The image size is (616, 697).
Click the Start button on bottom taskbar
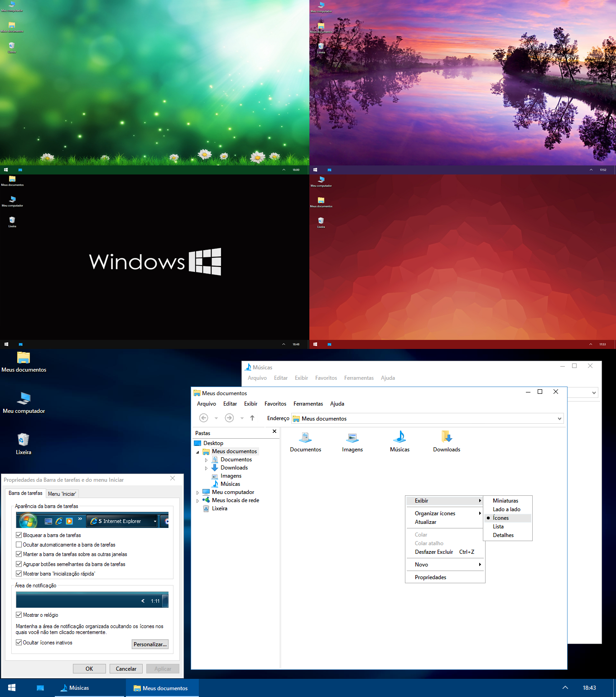pyautogui.click(x=12, y=688)
